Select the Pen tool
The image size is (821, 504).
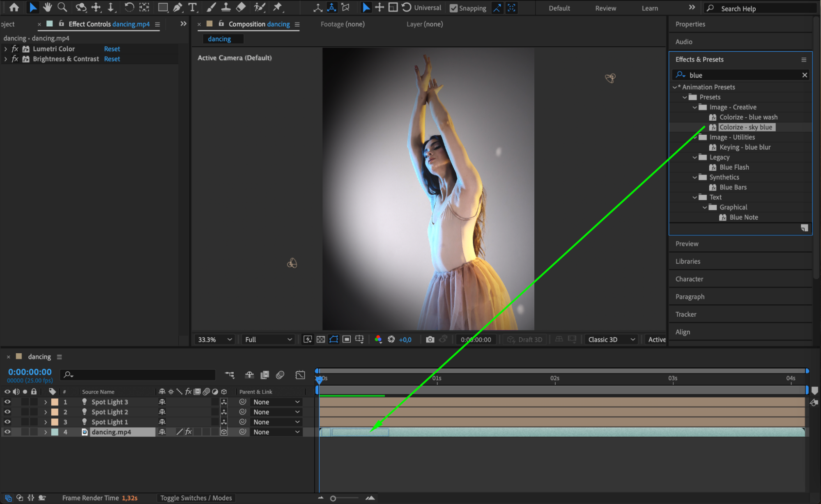(x=177, y=7)
